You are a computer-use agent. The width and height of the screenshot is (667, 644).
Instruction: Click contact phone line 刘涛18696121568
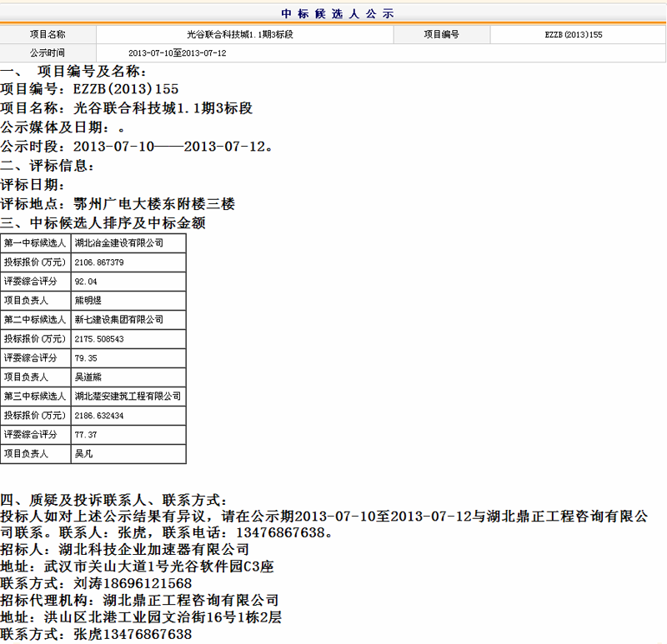click(x=96, y=583)
